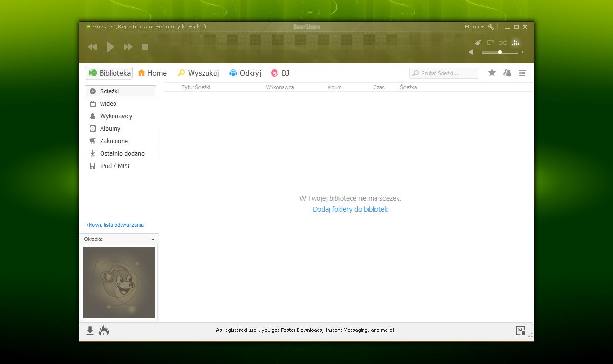The height and width of the screenshot is (364, 613).
Task: Close the BearShare window
Action: tap(525, 27)
